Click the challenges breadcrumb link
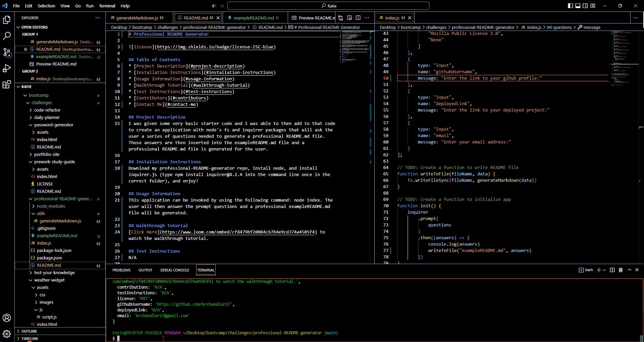644x342 pixels. (167, 27)
